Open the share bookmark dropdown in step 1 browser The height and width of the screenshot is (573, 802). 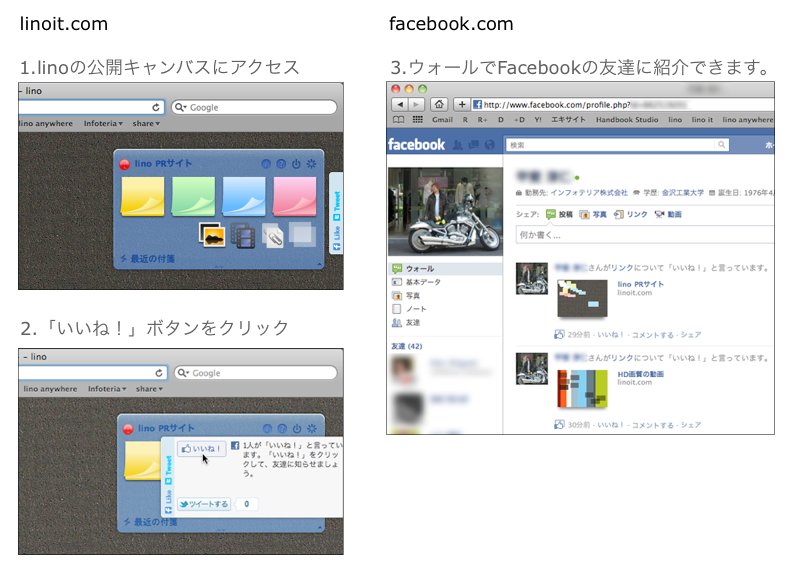click(x=146, y=123)
